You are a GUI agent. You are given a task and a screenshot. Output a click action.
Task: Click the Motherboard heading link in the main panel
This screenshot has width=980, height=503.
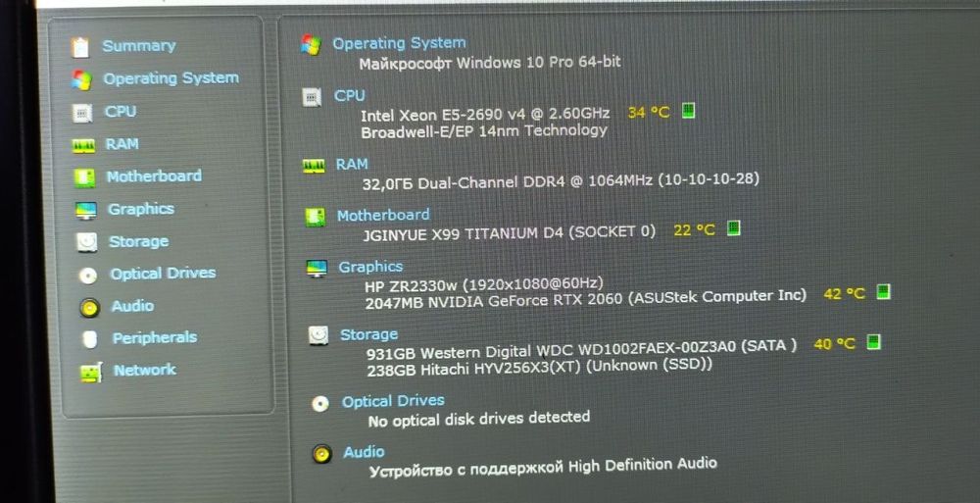point(383,216)
